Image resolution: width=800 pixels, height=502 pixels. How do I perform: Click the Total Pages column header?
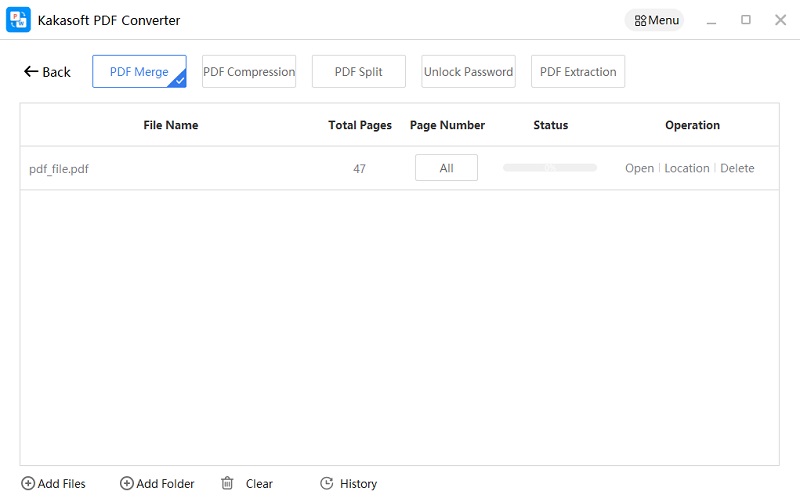tap(360, 125)
